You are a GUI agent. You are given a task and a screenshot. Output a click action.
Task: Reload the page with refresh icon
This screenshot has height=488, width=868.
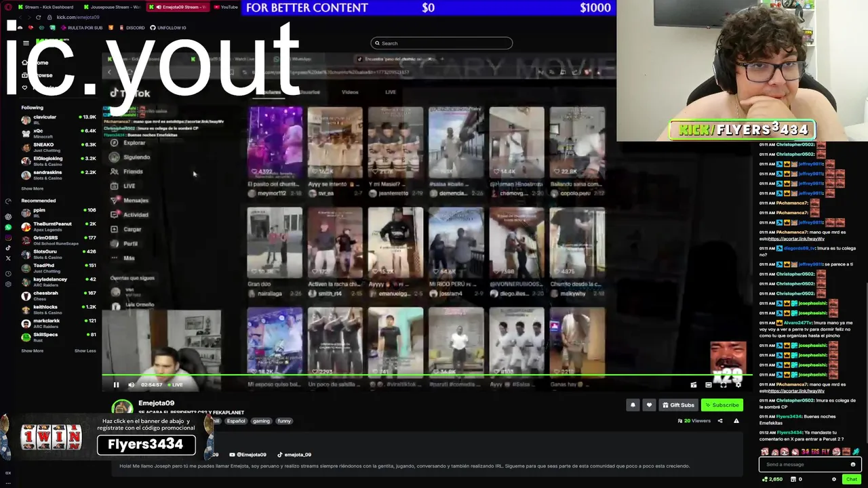pos(38,17)
